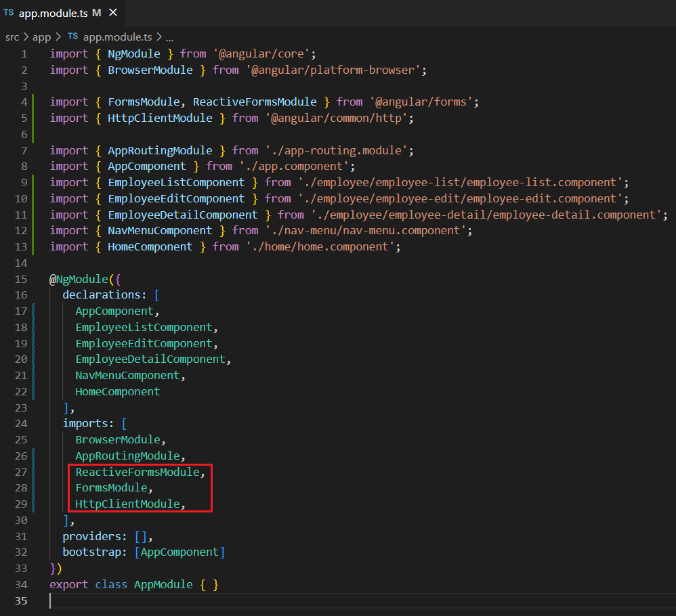This screenshot has width=676, height=616.
Task: Click HttpClientModule on line 29
Action: pos(127,504)
